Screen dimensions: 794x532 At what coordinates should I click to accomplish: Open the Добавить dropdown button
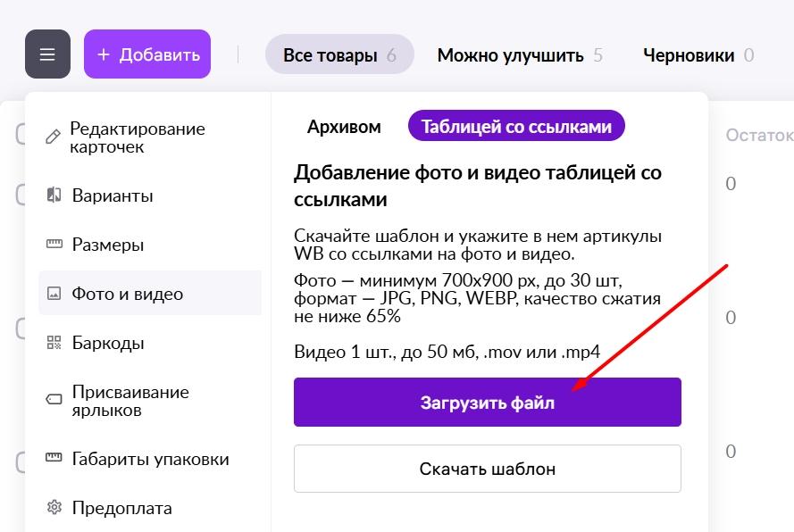[x=147, y=54]
